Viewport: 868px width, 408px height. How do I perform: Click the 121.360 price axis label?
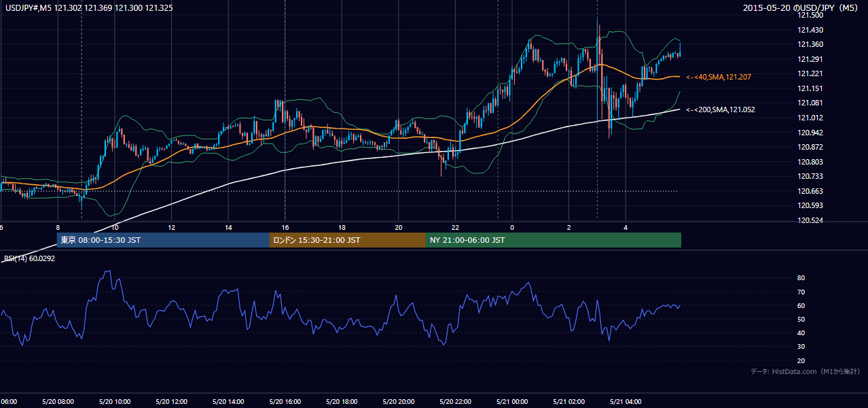point(810,45)
